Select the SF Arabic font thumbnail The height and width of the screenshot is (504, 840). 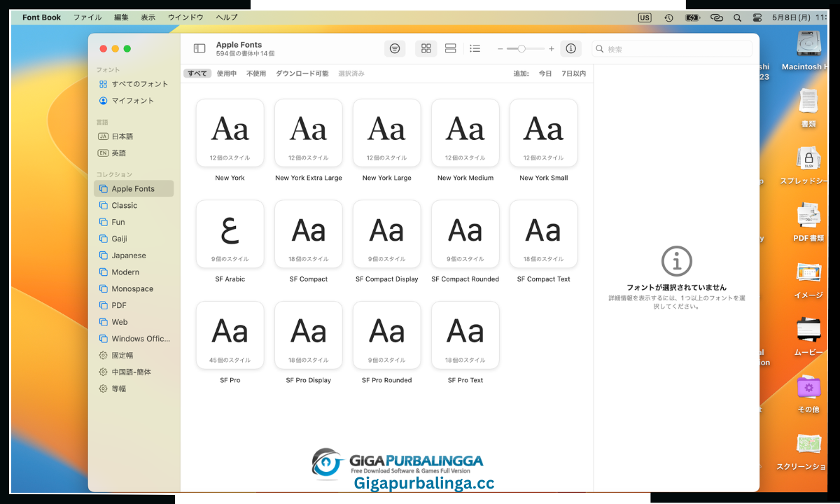tap(230, 234)
